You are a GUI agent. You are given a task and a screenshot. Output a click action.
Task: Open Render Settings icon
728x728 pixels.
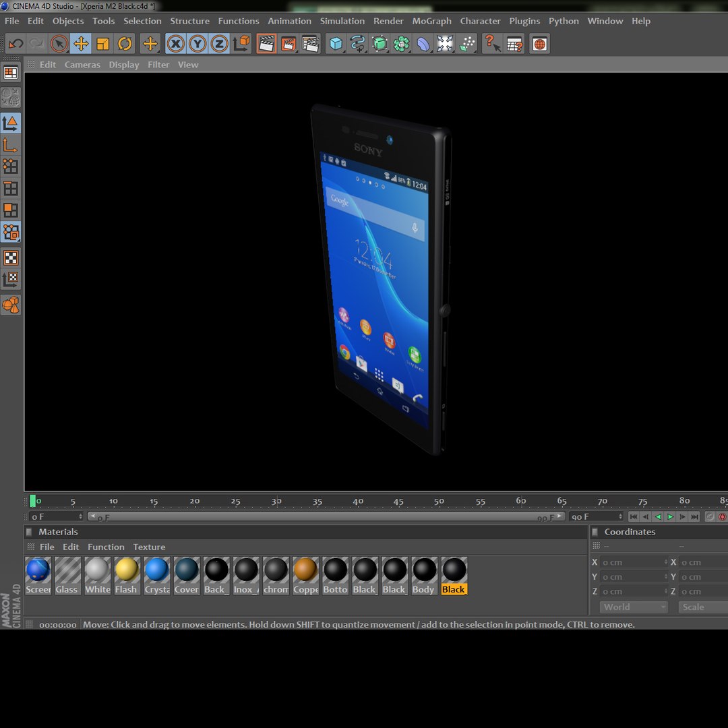(x=311, y=44)
